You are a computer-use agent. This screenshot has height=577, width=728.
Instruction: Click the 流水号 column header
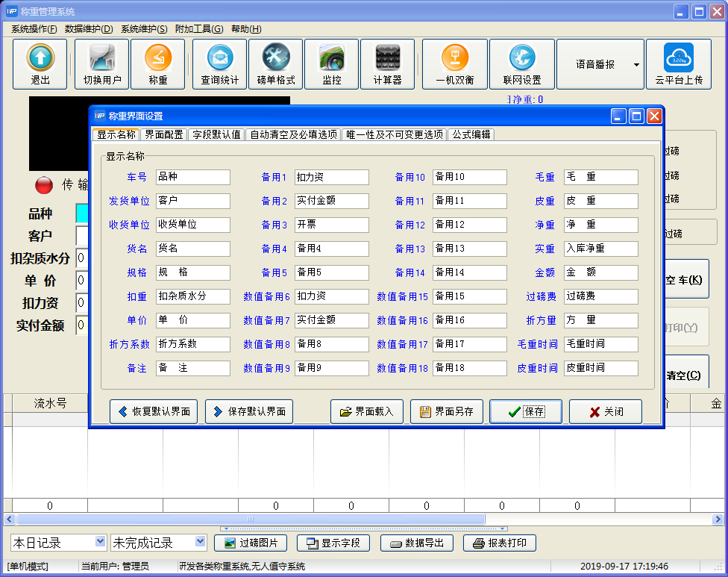pyautogui.click(x=50, y=403)
